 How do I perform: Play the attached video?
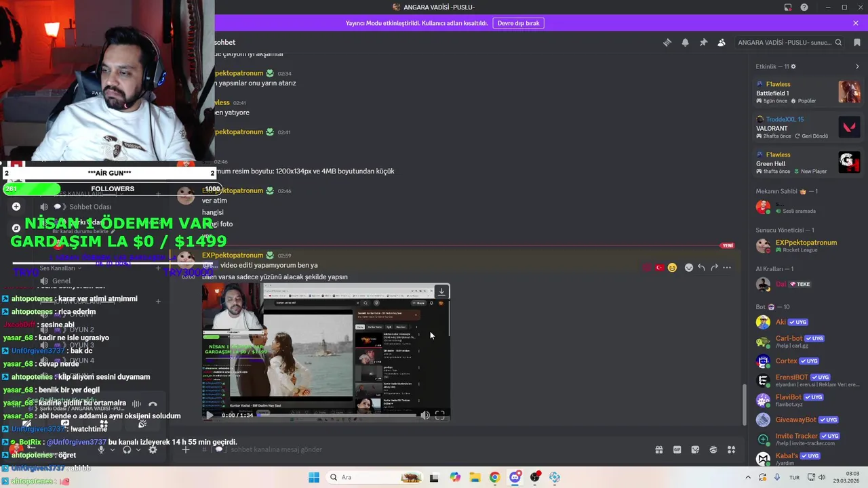(210, 415)
